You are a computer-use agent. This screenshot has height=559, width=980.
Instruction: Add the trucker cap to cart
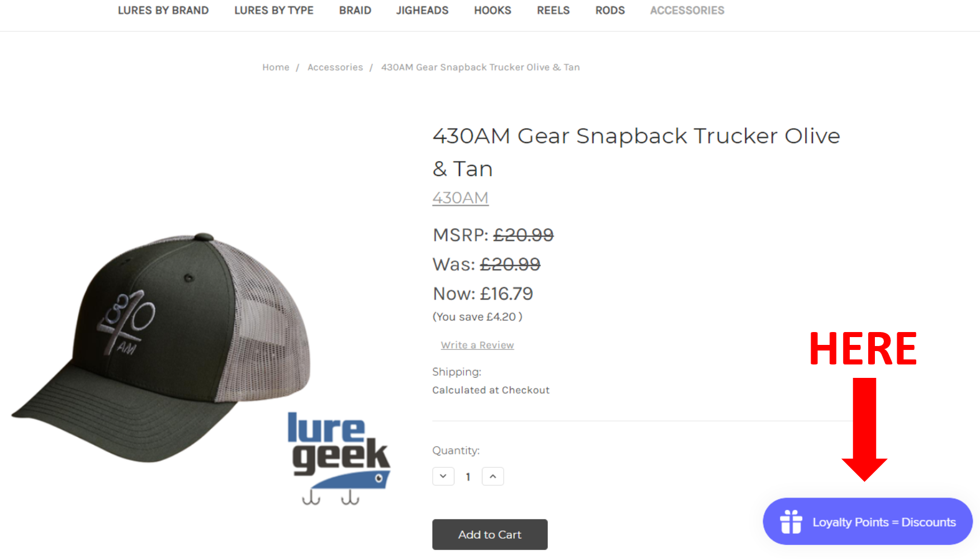(x=490, y=534)
